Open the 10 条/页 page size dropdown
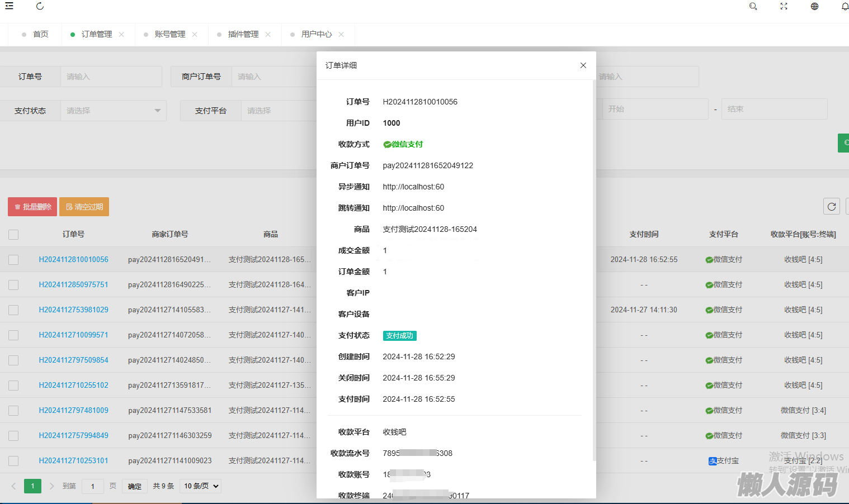Viewport: 849px width, 504px height. pos(201,486)
